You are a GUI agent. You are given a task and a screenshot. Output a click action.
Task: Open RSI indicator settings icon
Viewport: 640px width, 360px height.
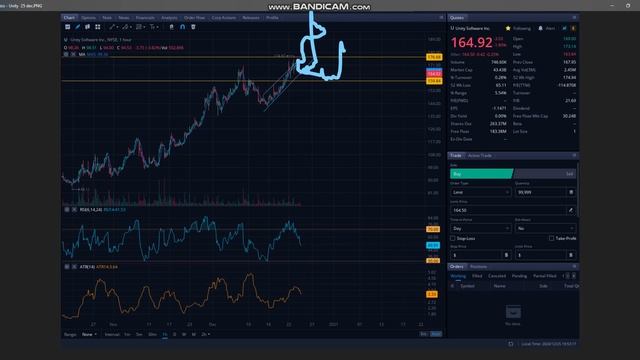pyautogui.click(x=67, y=209)
